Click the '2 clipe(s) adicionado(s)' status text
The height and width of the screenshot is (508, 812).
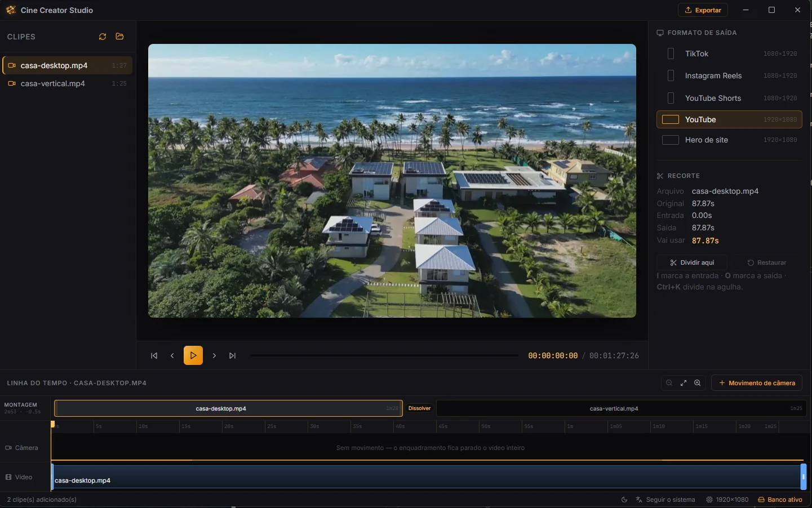coord(42,500)
